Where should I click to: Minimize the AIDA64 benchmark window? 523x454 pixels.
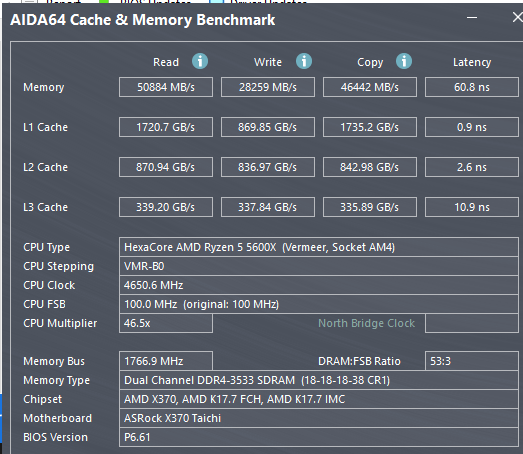click(x=472, y=18)
